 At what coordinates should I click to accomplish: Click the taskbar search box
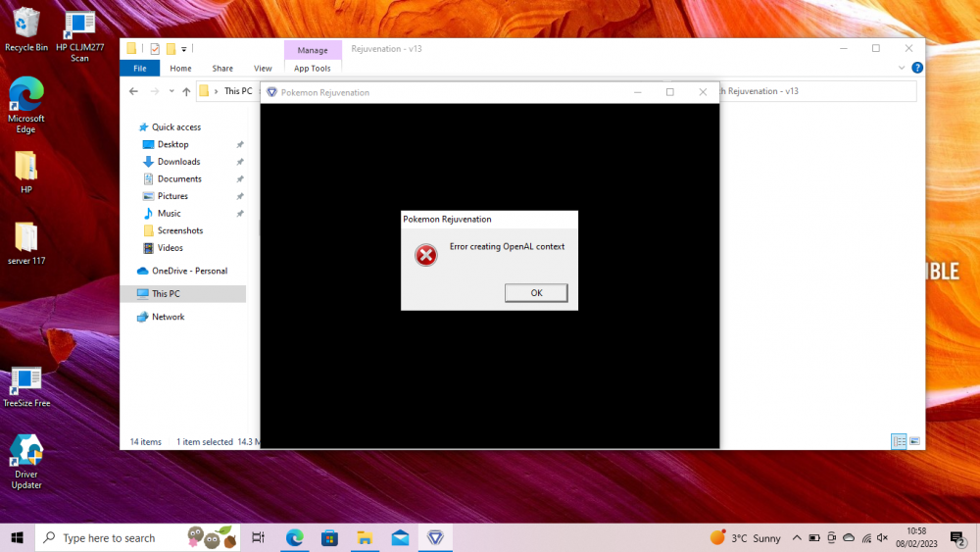137,537
